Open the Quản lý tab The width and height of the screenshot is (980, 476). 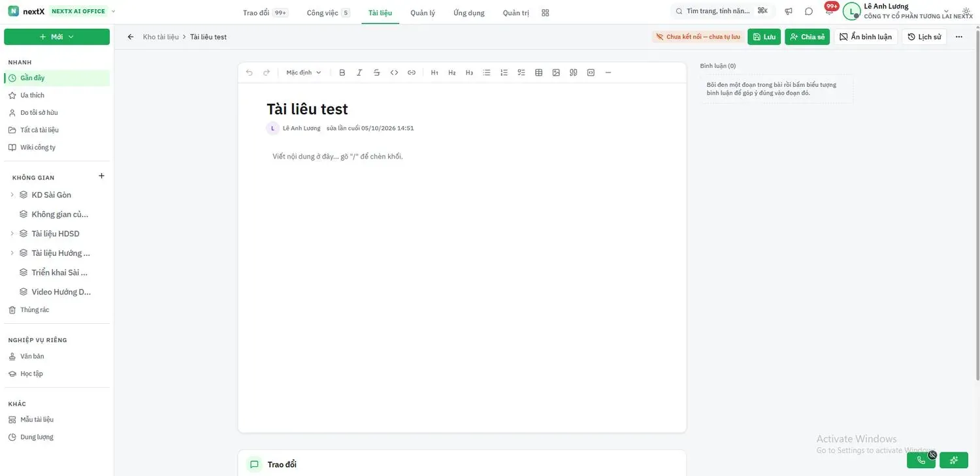[x=423, y=12]
